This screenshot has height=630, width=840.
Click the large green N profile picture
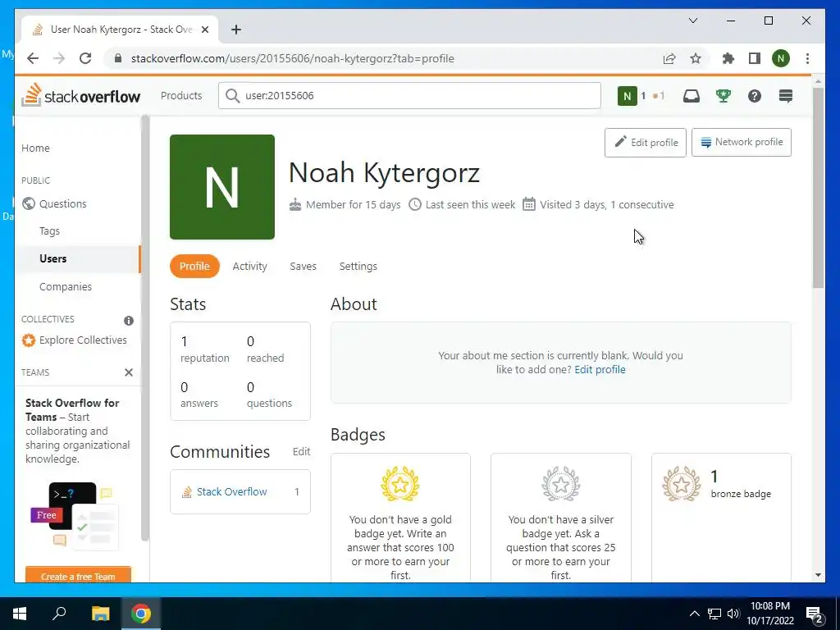coord(221,187)
